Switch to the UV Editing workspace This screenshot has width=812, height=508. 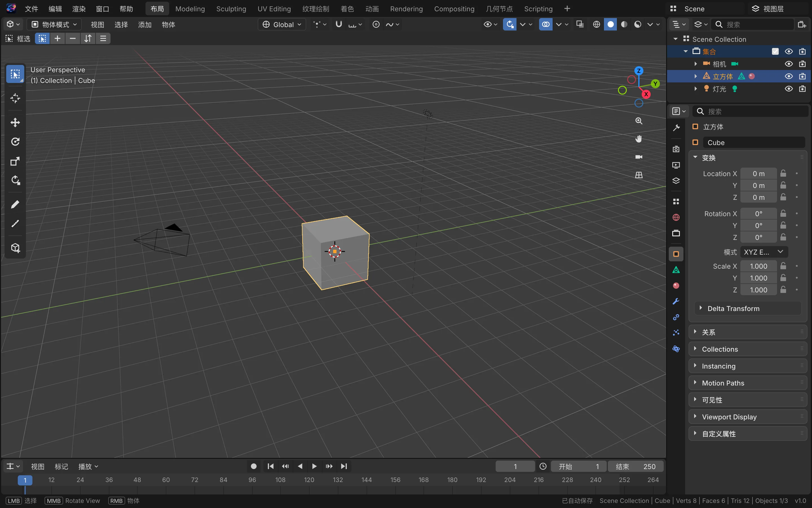point(274,9)
